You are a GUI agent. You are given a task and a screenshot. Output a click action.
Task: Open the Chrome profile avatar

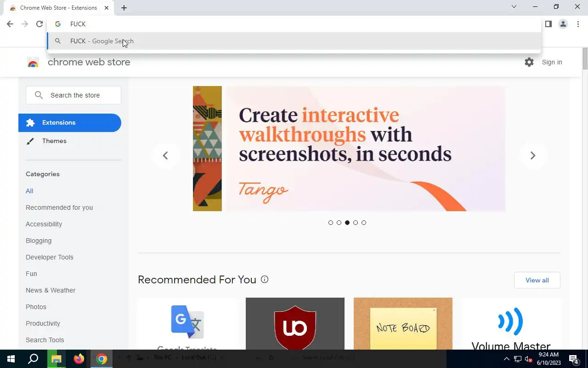pos(563,24)
